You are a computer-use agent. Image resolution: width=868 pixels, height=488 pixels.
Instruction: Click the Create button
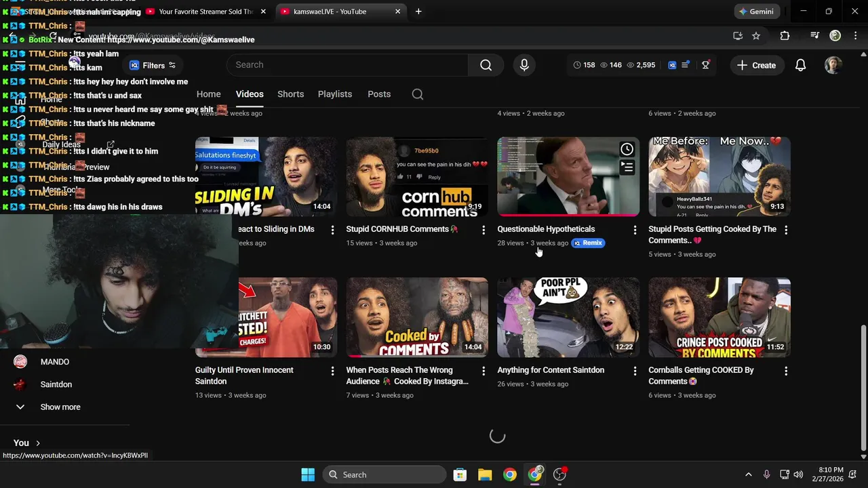[x=756, y=65]
